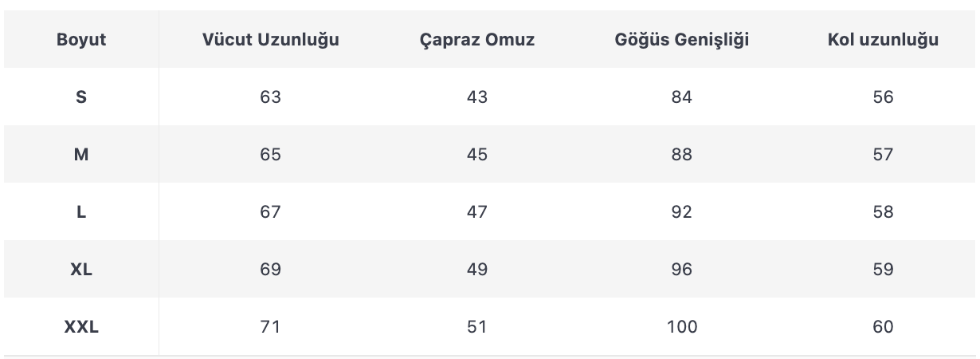Screen dimensions: 980x359
Task: Click chest width value 92
Action: coord(682,212)
